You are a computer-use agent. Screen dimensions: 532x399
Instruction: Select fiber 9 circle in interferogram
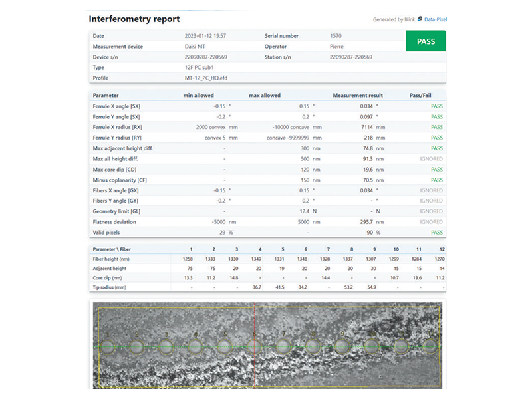[x=342, y=346]
